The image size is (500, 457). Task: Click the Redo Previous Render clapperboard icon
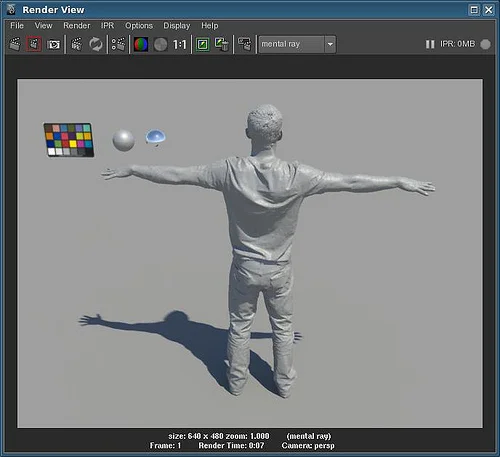coord(15,44)
